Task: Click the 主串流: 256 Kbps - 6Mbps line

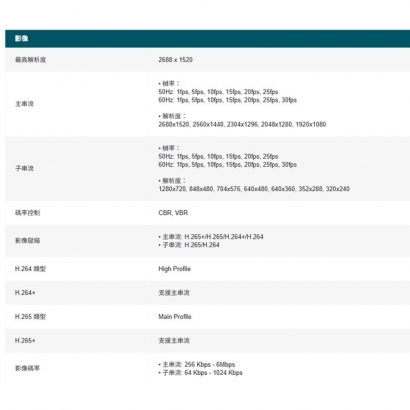Action: [197, 364]
